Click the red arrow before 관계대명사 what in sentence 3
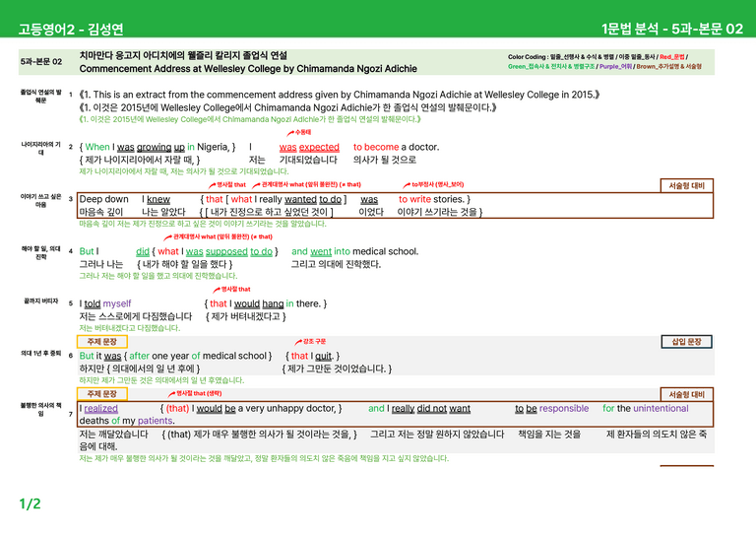Image resolution: width=756 pixels, height=535 pixels. 257,185
